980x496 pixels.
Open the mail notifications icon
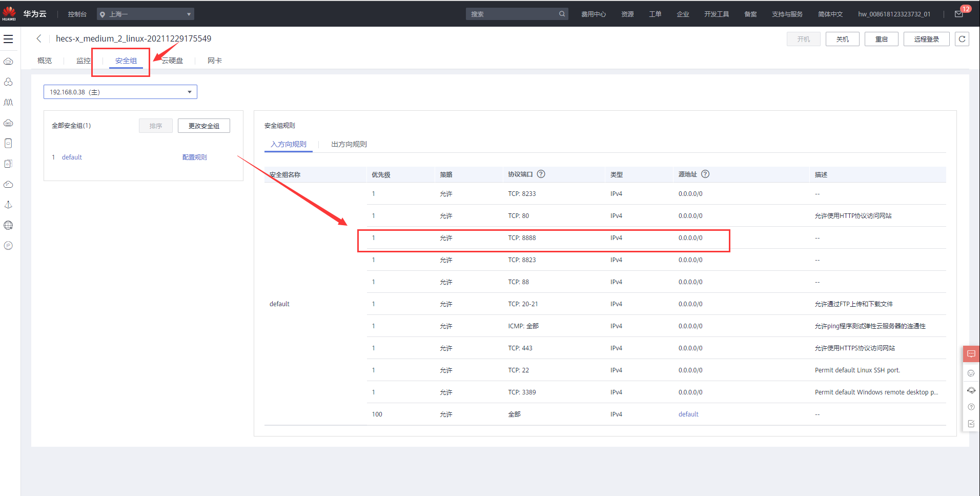click(x=958, y=14)
